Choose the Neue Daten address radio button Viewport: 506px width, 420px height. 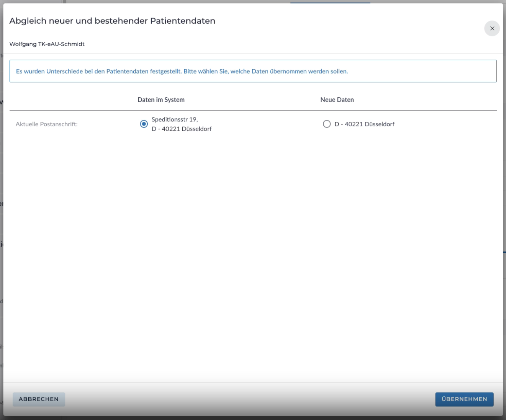(326, 124)
